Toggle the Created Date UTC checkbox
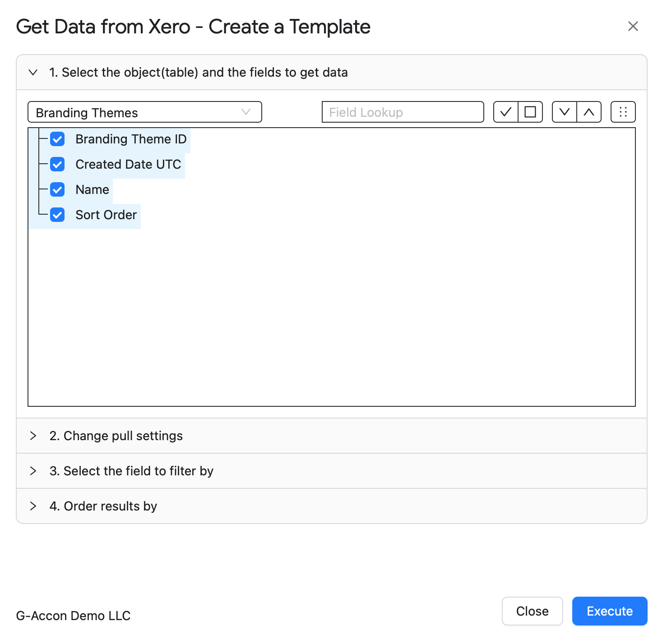 click(57, 164)
